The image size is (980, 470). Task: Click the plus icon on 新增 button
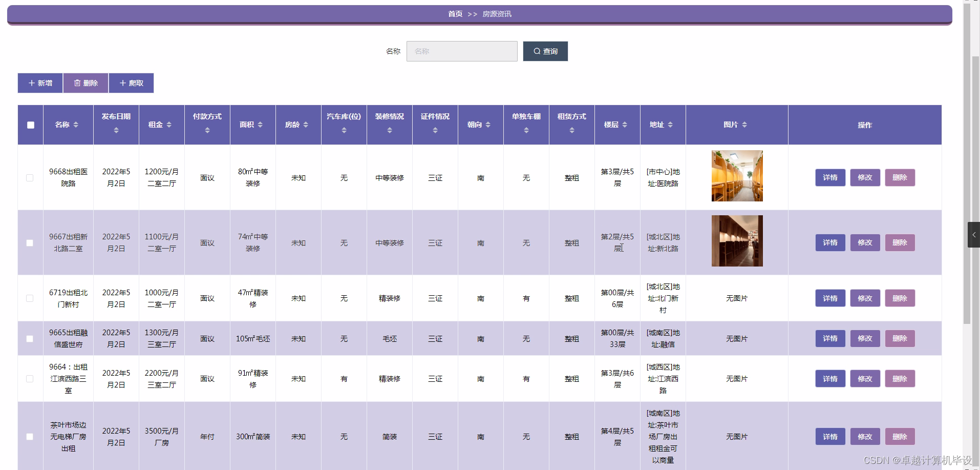click(x=32, y=83)
